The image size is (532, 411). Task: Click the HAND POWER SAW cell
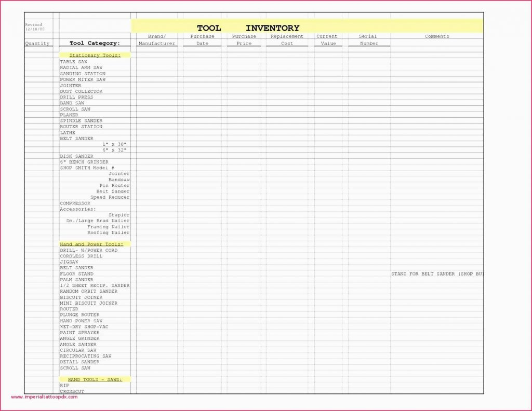(x=81, y=321)
